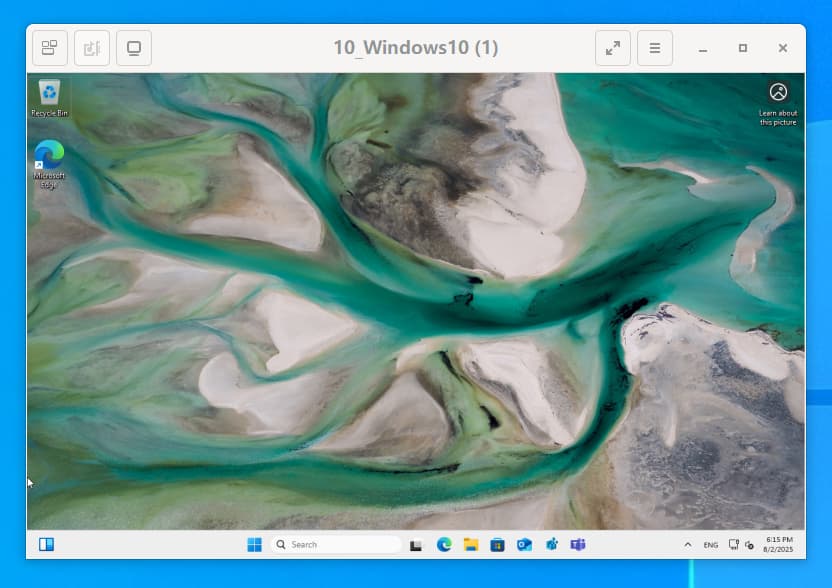832x588 pixels.
Task: Open Task View on the taskbar
Action: pyautogui.click(x=417, y=545)
